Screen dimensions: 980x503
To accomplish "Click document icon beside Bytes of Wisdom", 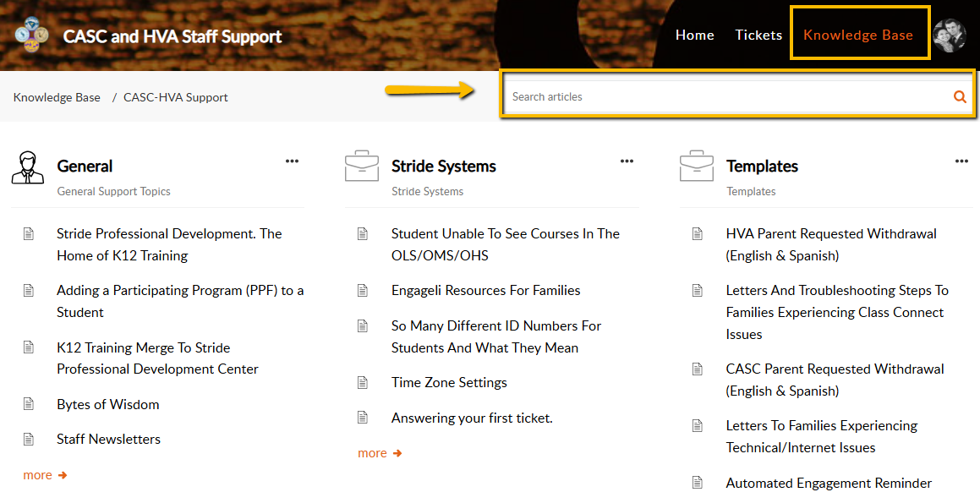I will pos(29,404).
